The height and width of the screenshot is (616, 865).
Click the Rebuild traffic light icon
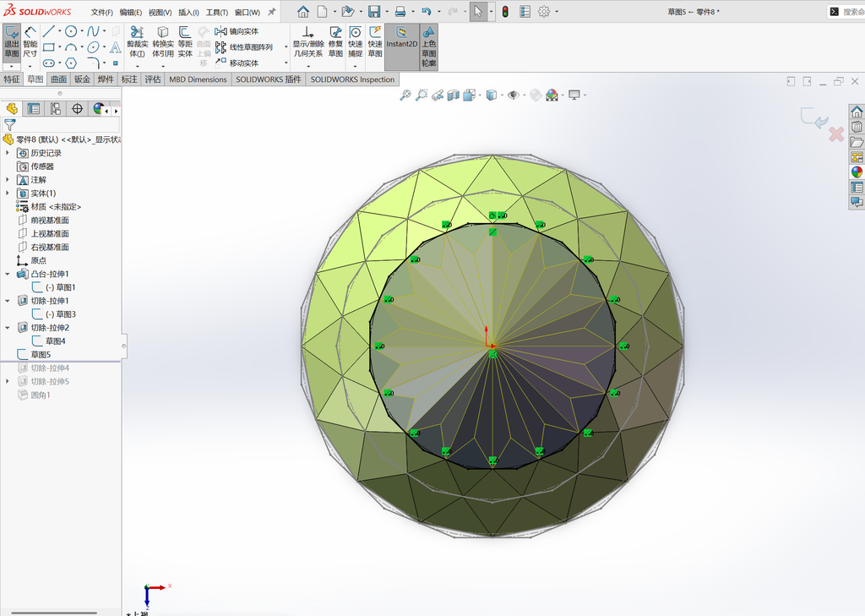click(505, 12)
